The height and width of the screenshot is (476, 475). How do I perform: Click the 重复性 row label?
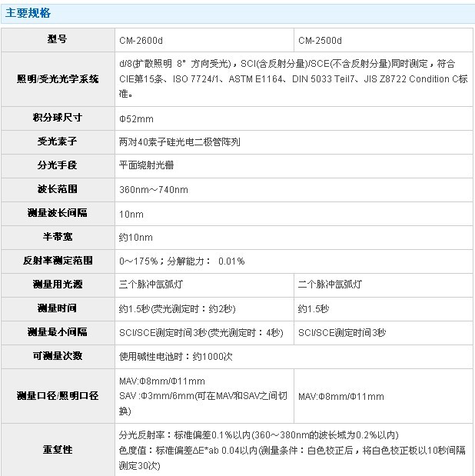pyautogui.click(x=58, y=449)
